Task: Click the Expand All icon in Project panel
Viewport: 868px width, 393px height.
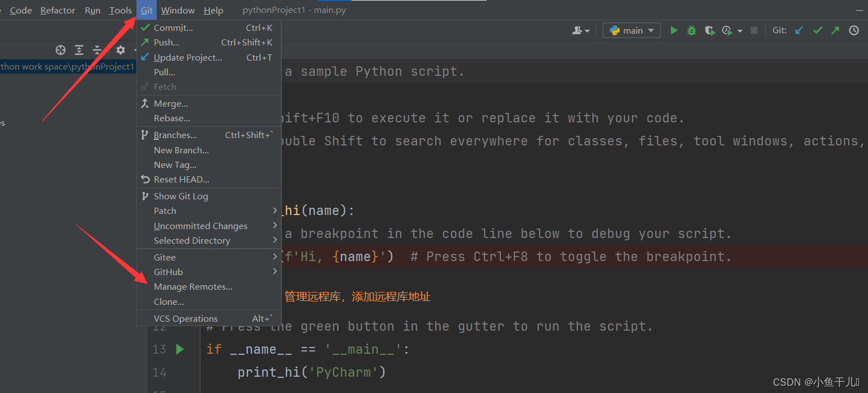Action: (79, 50)
